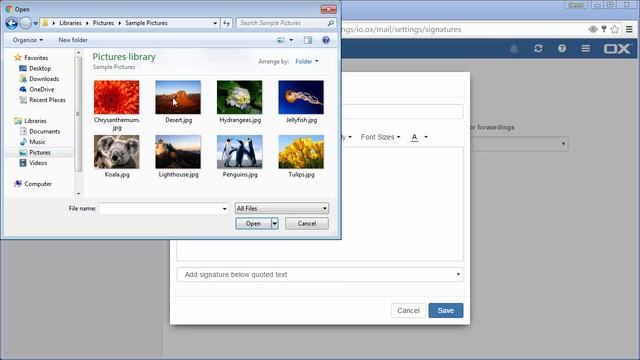This screenshot has height=360, width=640.
Task: Click Sample Pictures in the breadcrumb path
Action: click(x=146, y=23)
